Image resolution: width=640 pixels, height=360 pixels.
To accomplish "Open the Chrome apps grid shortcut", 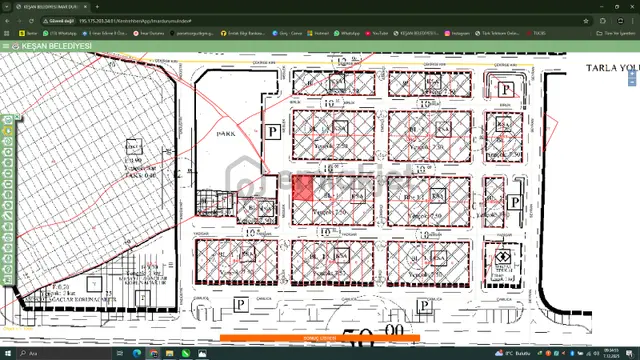I will [6, 33].
